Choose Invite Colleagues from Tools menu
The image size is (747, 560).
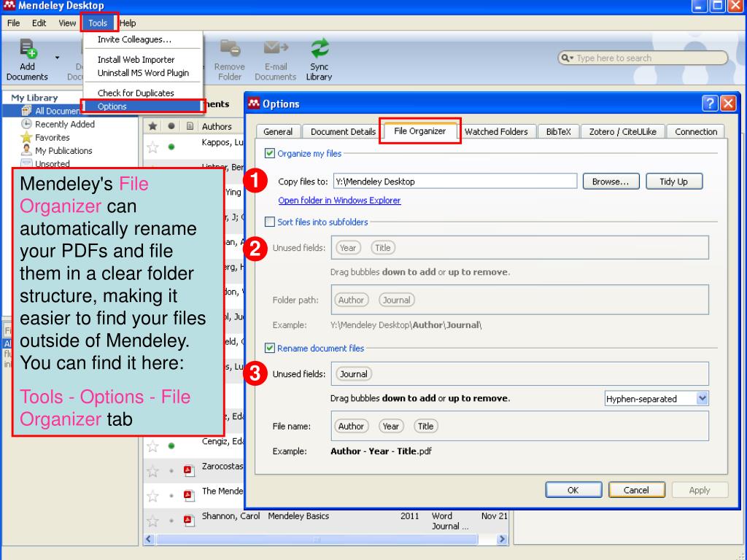tap(134, 39)
